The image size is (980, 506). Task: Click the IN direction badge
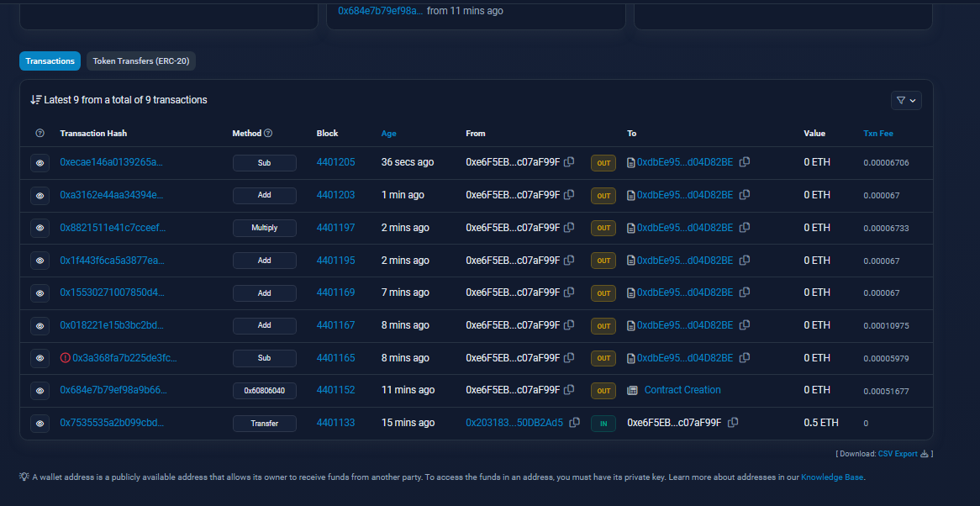[x=603, y=423]
